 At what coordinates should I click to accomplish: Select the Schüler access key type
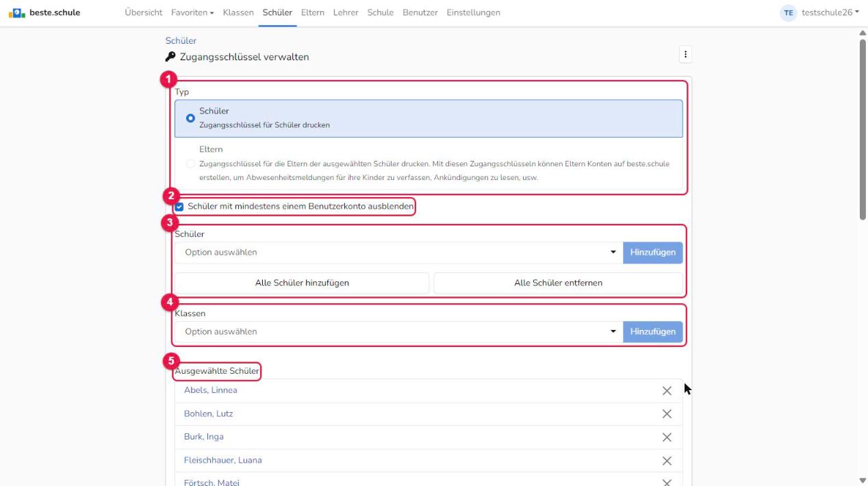point(429,118)
